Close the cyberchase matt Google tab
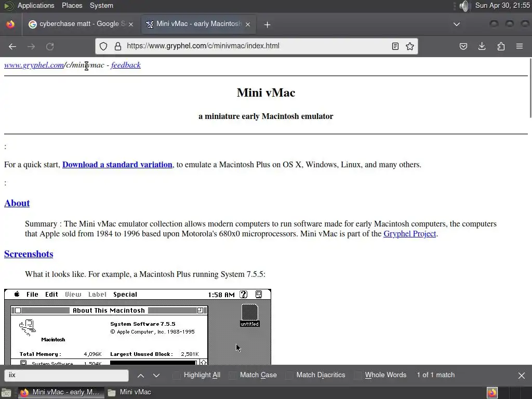Image resolution: width=532 pixels, height=399 pixels. tap(131, 24)
